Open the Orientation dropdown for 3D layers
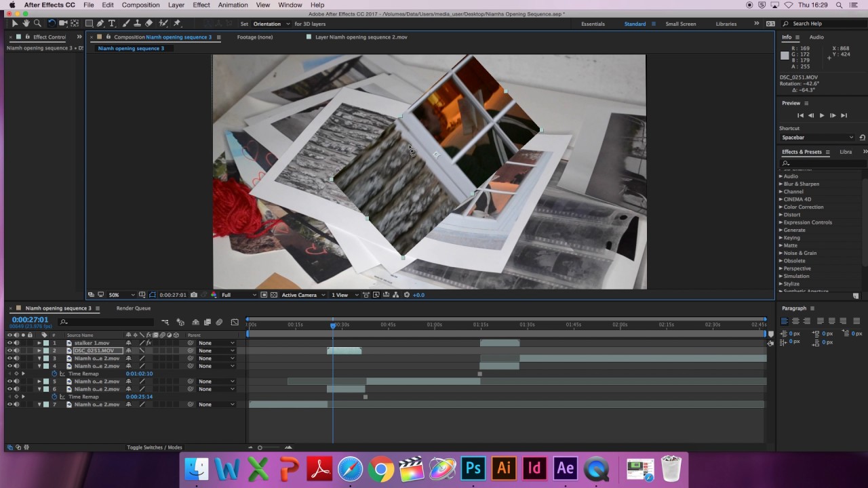The image size is (868, 488). tap(271, 24)
